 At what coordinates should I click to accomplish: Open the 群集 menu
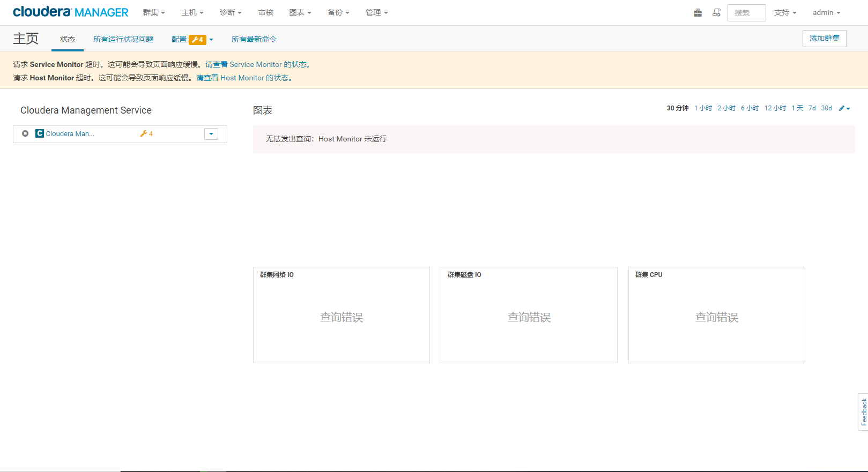tap(154, 12)
